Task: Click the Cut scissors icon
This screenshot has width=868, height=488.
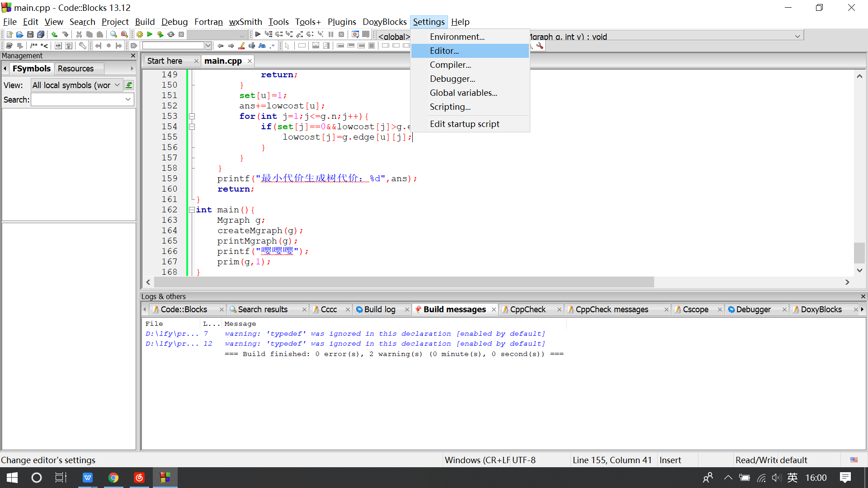Action: [x=79, y=34]
